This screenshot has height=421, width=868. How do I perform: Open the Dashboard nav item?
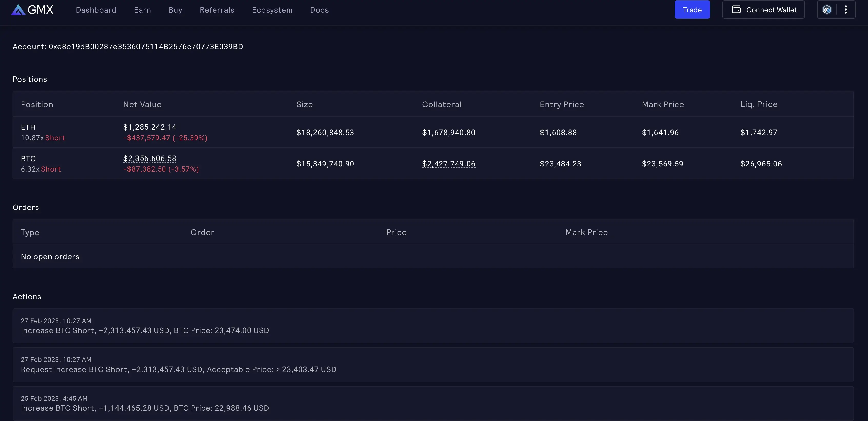coord(96,10)
